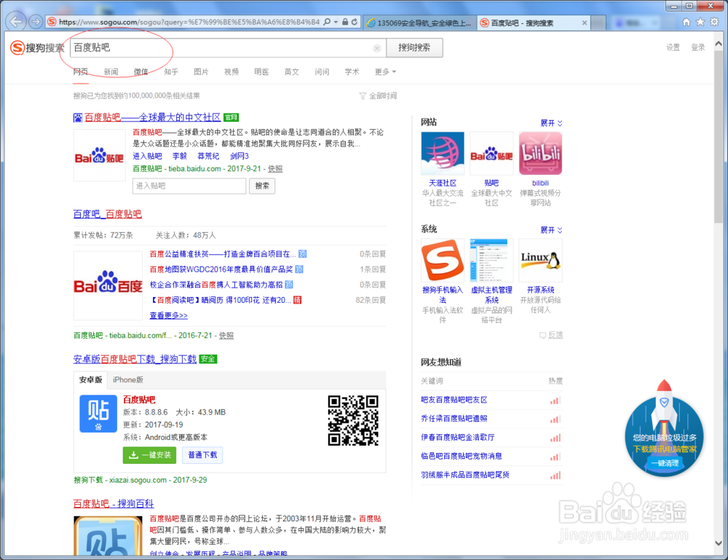Switch to 图片 search tab
Viewport: 728px width, 560px height.
201,71
